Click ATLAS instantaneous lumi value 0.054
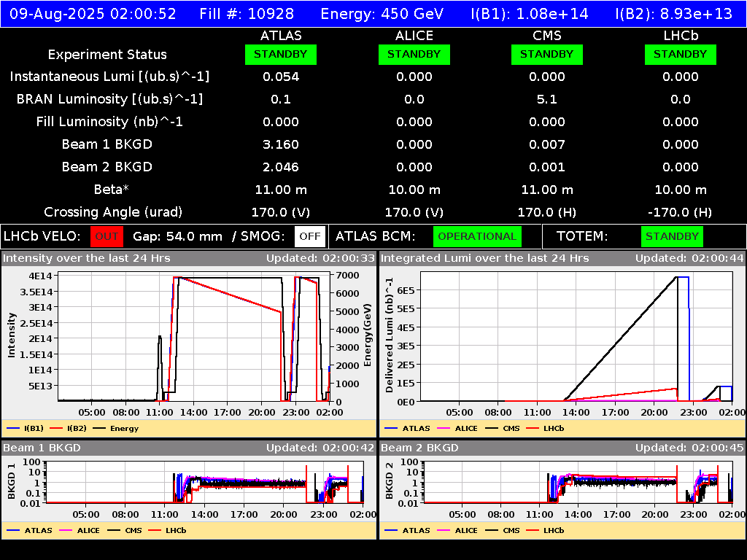The height and width of the screenshot is (560, 747). coord(281,77)
